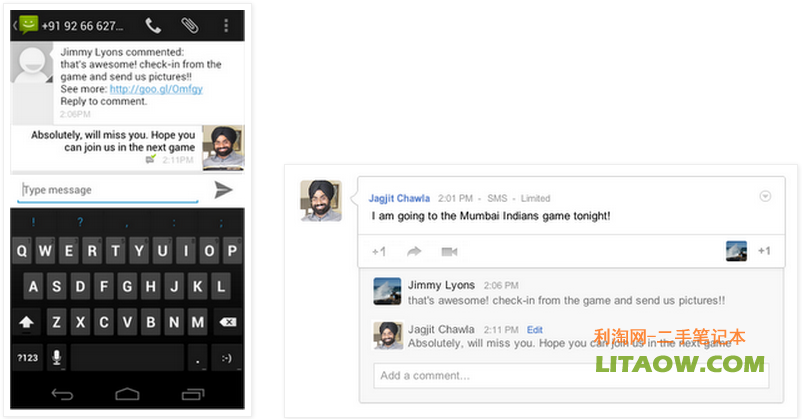The height and width of the screenshot is (419, 802).
Task: Start a hangout with the video camera icon
Action: point(449,251)
